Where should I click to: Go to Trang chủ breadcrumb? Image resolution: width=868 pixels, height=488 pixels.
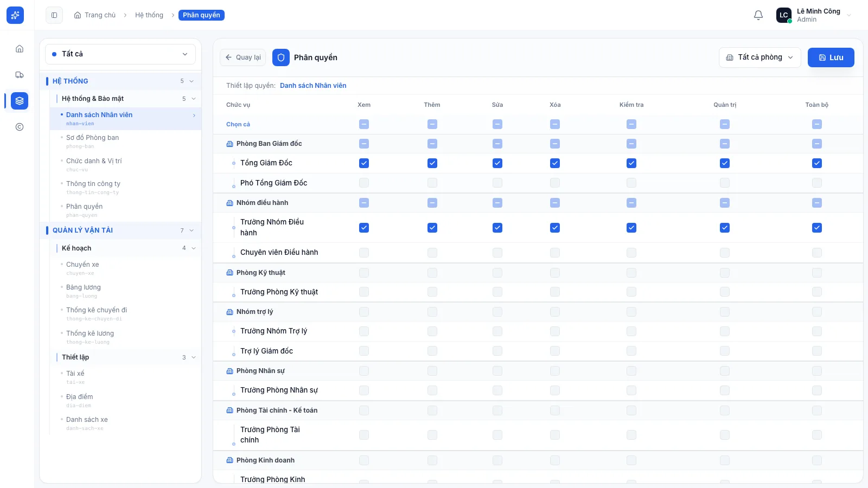95,15
